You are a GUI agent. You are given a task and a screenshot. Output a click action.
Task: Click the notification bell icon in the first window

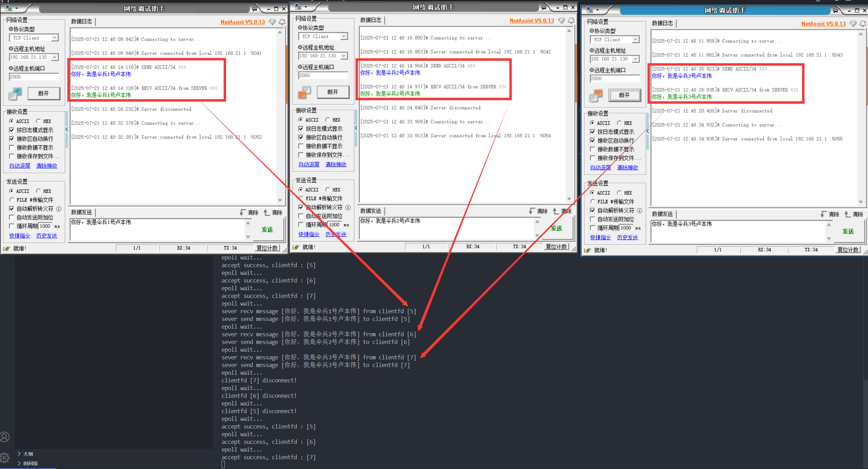[x=282, y=22]
